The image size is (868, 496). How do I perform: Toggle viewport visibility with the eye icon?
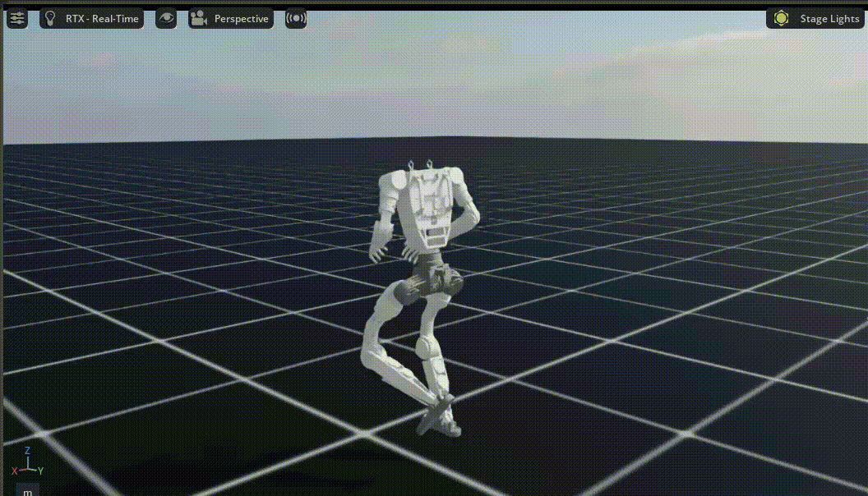tap(166, 18)
